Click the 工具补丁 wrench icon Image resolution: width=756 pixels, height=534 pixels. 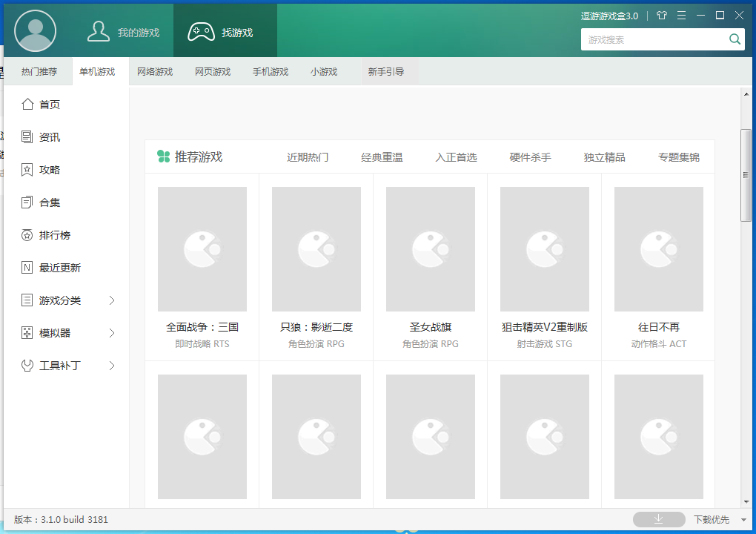(x=27, y=366)
